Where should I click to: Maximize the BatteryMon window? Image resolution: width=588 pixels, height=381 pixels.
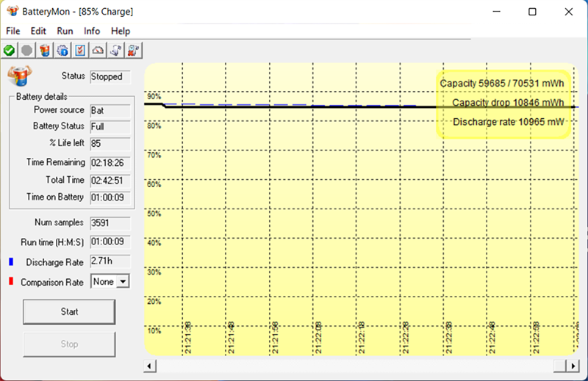[532, 12]
